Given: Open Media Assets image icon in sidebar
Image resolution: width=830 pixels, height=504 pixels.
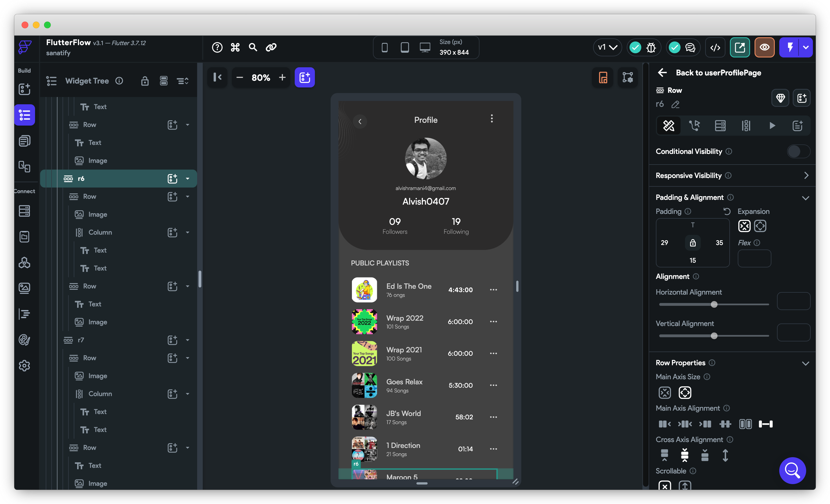Looking at the screenshot, I should pos(24,288).
